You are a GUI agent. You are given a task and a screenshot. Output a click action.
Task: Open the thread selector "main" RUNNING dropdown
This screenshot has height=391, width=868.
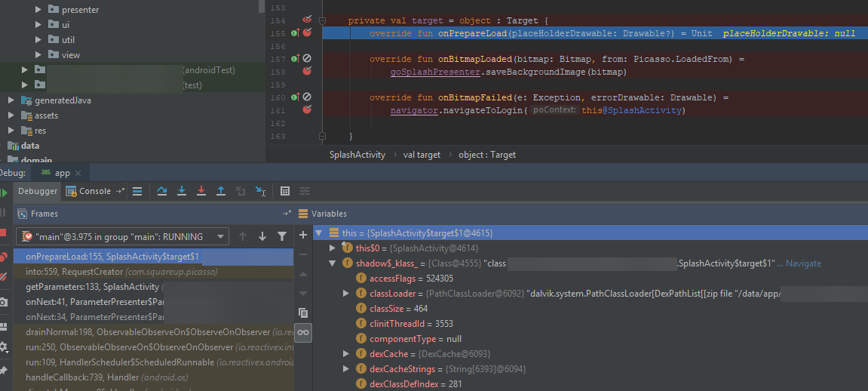tap(122, 236)
